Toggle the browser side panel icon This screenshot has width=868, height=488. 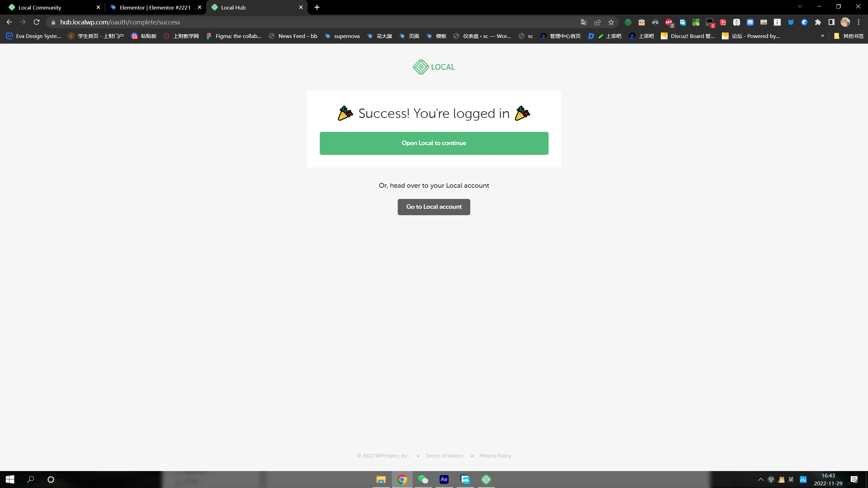(831, 22)
